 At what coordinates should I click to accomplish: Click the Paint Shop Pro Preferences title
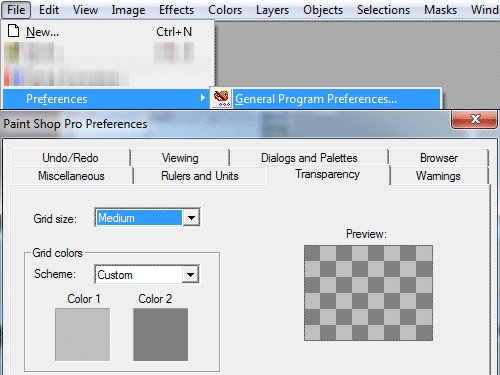(75, 124)
